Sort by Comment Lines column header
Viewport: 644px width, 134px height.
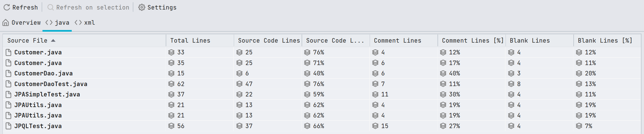[x=397, y=41]
